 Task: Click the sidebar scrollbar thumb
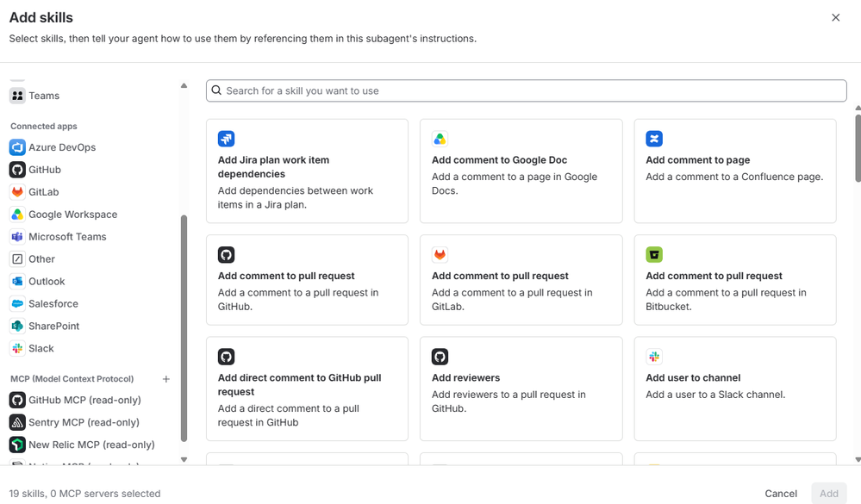click(x=184, y=327)
